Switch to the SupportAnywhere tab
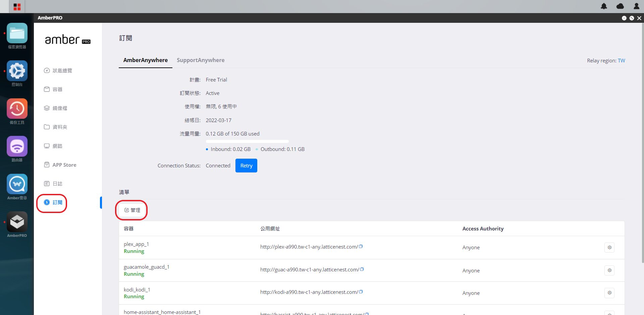 point(201,60)
